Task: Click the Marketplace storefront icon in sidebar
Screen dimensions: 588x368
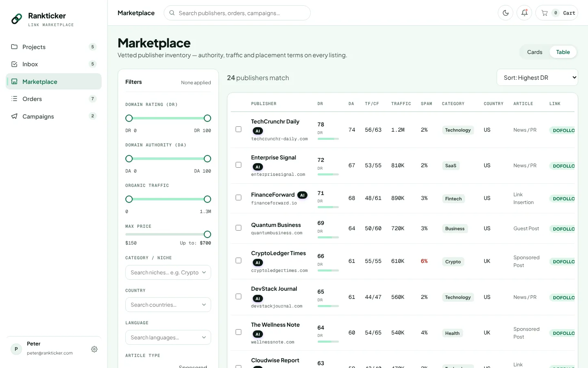Action: (x=14, y=81)
